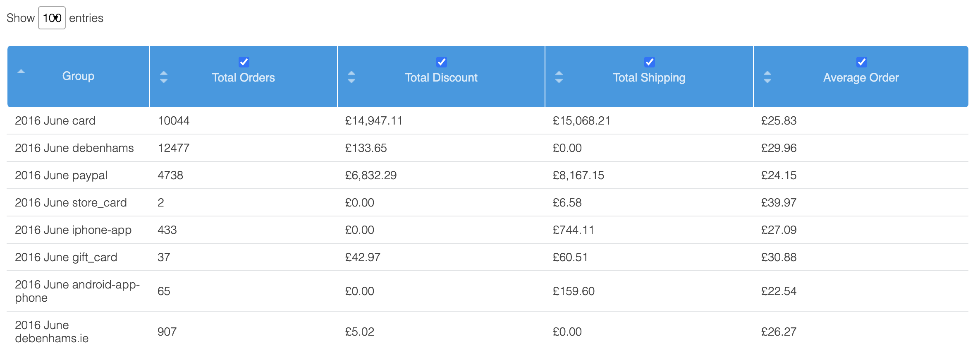Click the 2016 June iphone-app row
The height and width of the screenshot is (346, 980).
(73, 230)
